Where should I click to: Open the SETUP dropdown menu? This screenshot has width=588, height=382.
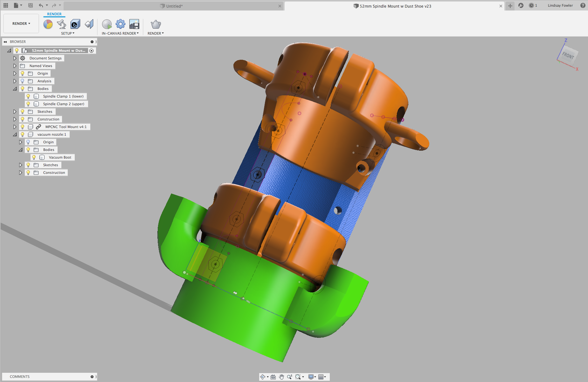(68, 33)
